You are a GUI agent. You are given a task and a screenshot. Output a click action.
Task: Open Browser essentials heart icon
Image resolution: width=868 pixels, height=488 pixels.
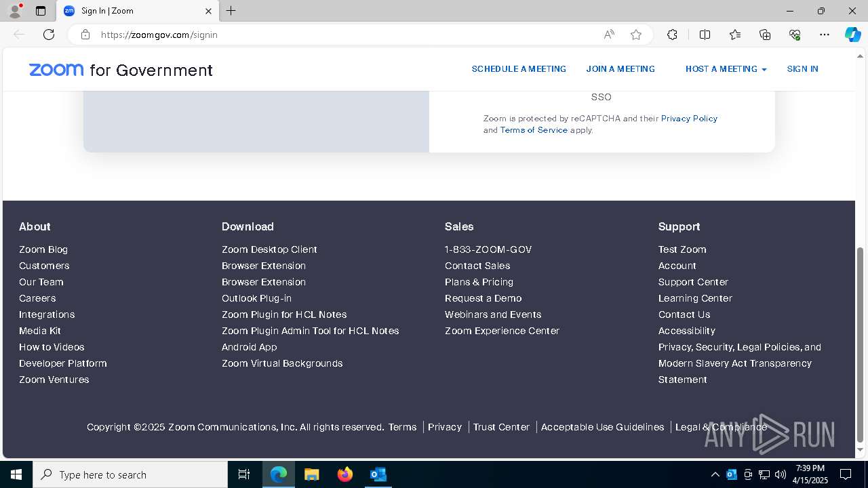795,35
